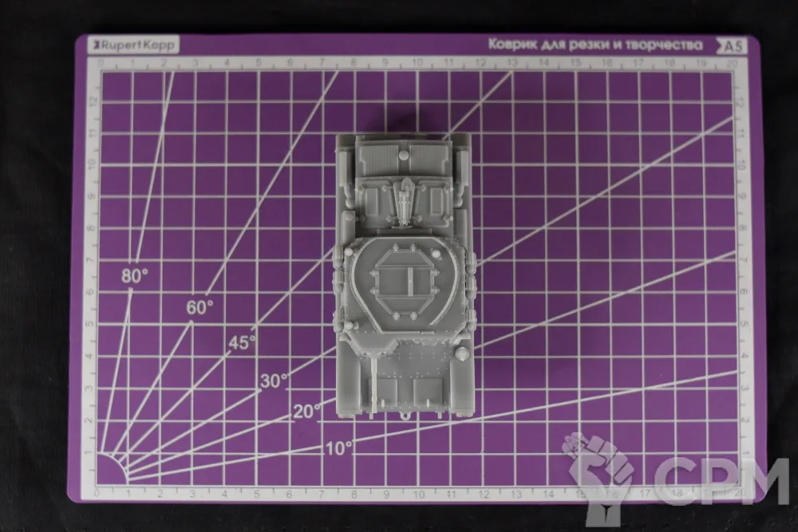The image size is (798, 532).
Task: Click the number 20 on the top ruler
Action: tap(733, 62)
